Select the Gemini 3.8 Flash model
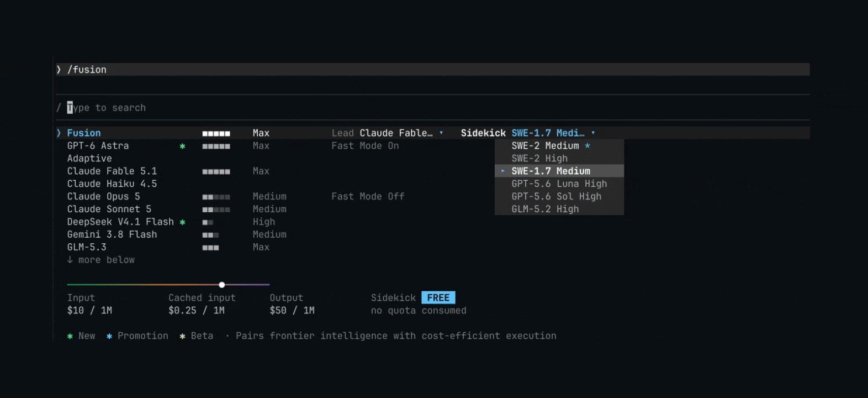The width and height of the screenshot is (868, 398). tap(112, 235)
